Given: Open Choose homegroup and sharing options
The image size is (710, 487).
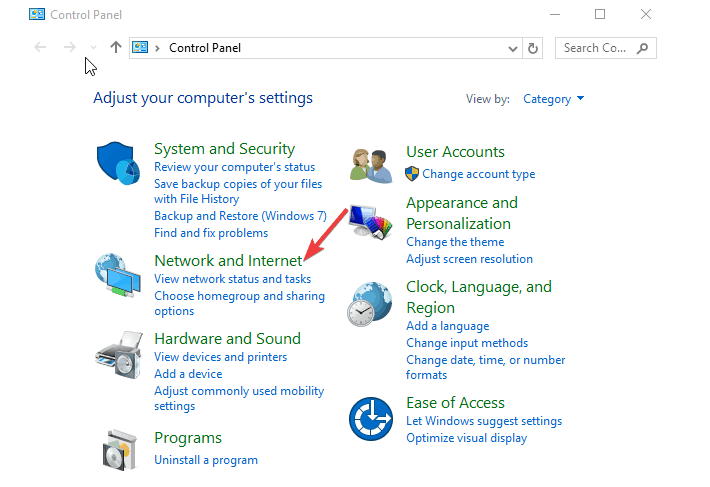Looking at the screenshot, I should point(240,303).
